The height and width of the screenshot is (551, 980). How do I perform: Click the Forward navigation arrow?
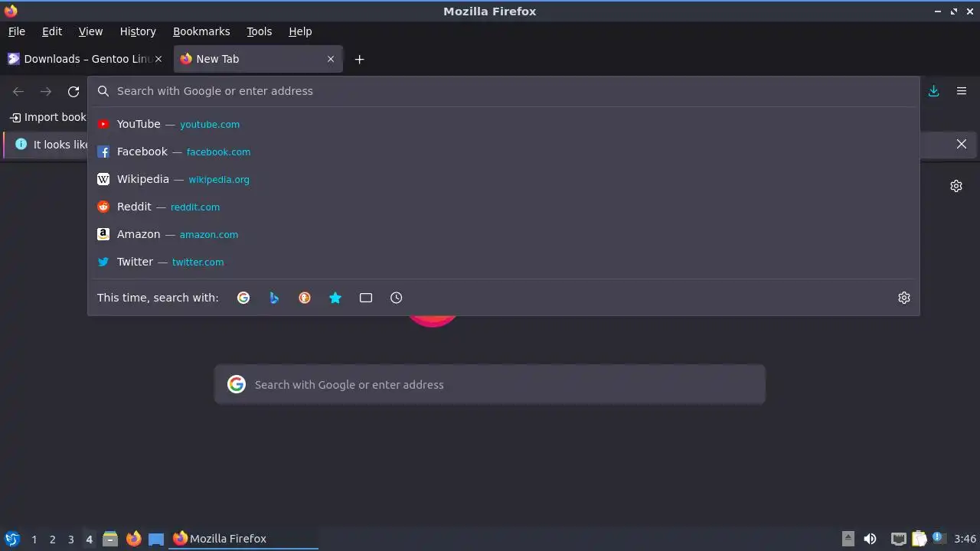tap(46, 91)
